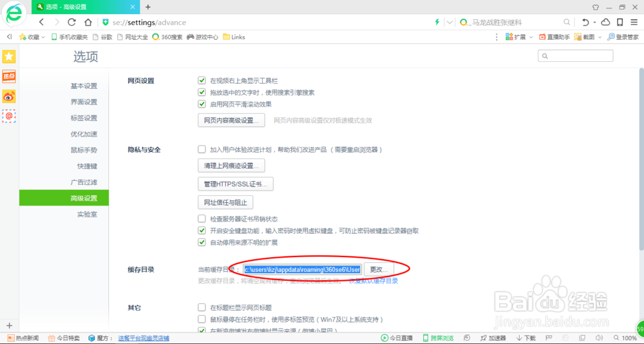The width and height of the screenshot is (644, 344).
Task: Click the cache directory path field
Action: (302, 269)
